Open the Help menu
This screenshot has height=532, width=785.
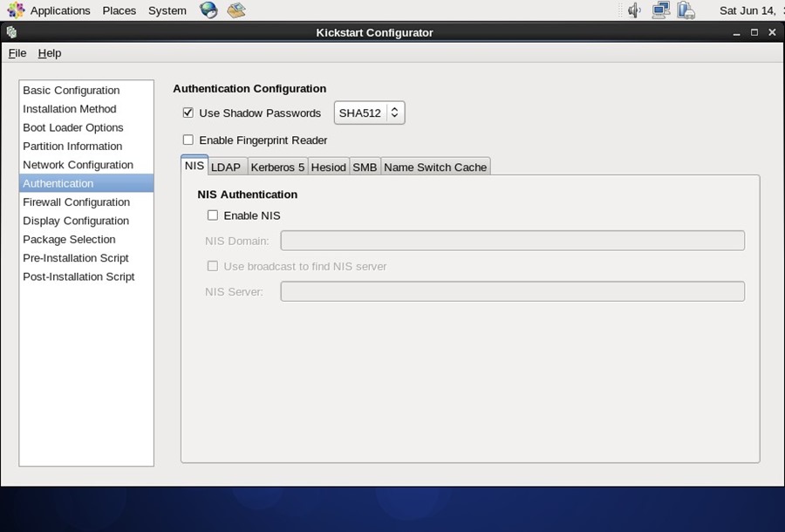coord(50,53)
